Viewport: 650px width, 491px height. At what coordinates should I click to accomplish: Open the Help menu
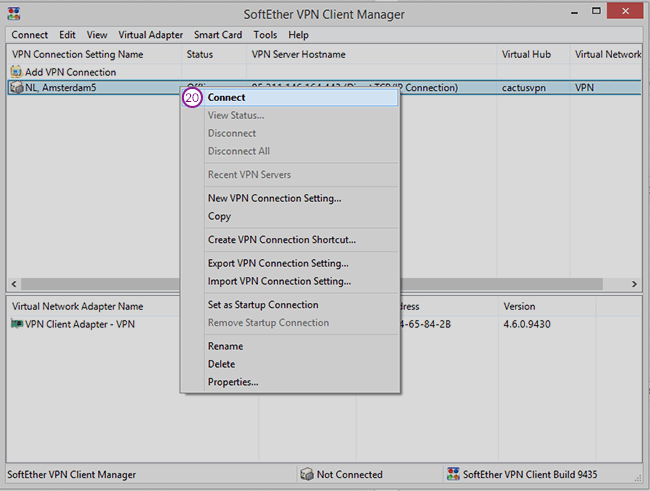click(x=298, y=35)
